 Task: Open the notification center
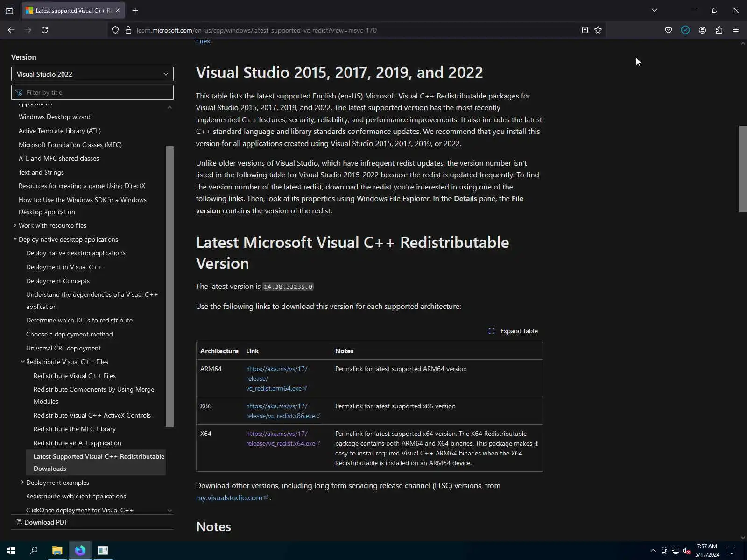[x=732, y=551]
